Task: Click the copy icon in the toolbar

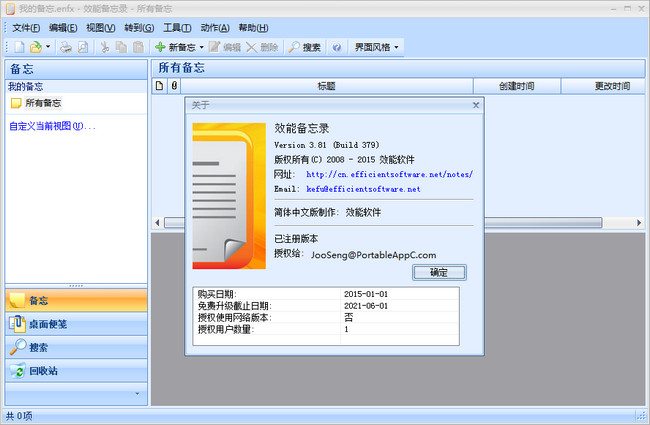Action: point(121,47)
